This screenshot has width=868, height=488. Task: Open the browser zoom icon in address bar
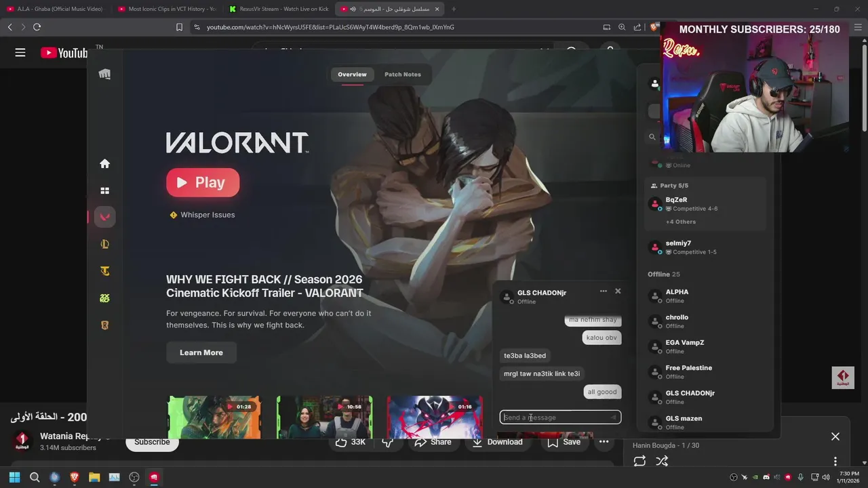622,27
